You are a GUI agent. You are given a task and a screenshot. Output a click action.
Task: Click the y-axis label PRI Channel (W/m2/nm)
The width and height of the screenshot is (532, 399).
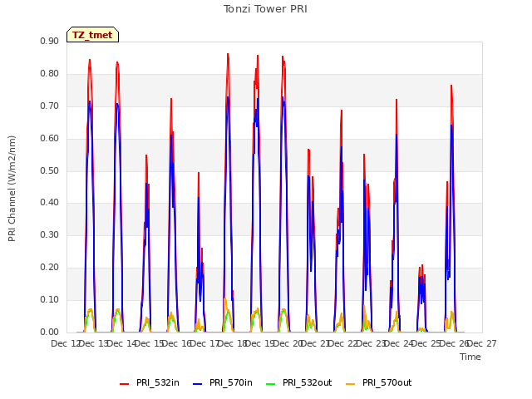12,189
